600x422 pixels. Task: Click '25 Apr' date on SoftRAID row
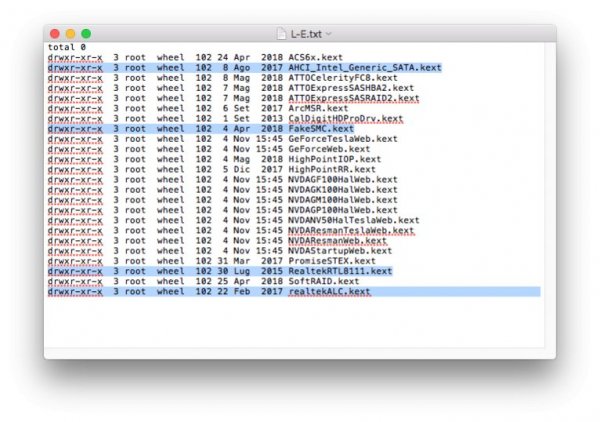coord(234,281)
